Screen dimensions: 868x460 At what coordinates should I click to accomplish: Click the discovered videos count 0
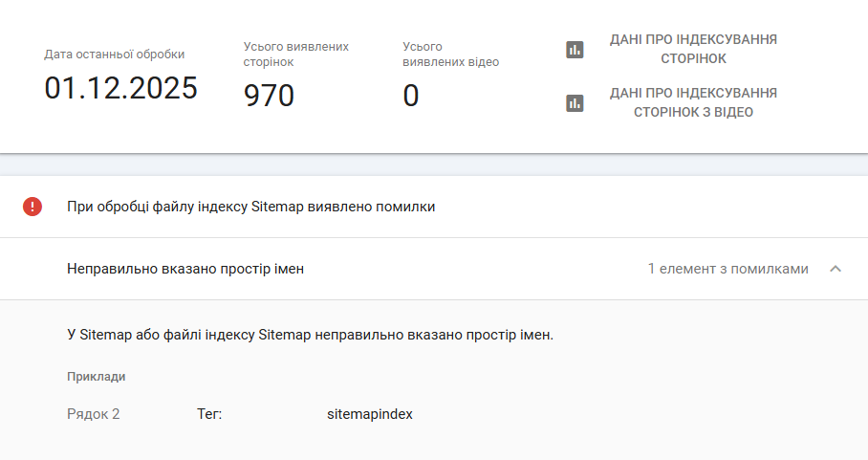[411, 96]
